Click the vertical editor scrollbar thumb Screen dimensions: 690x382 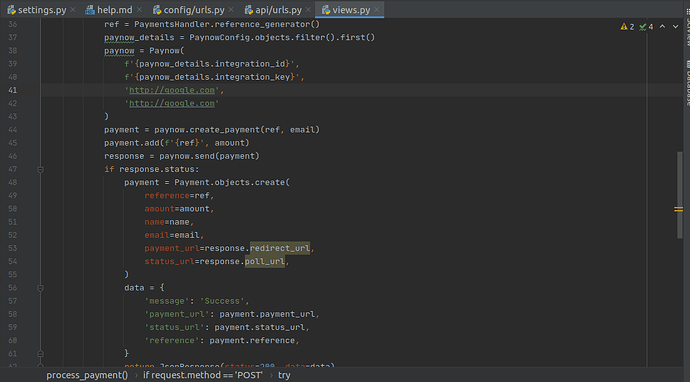tap(680, 195)
